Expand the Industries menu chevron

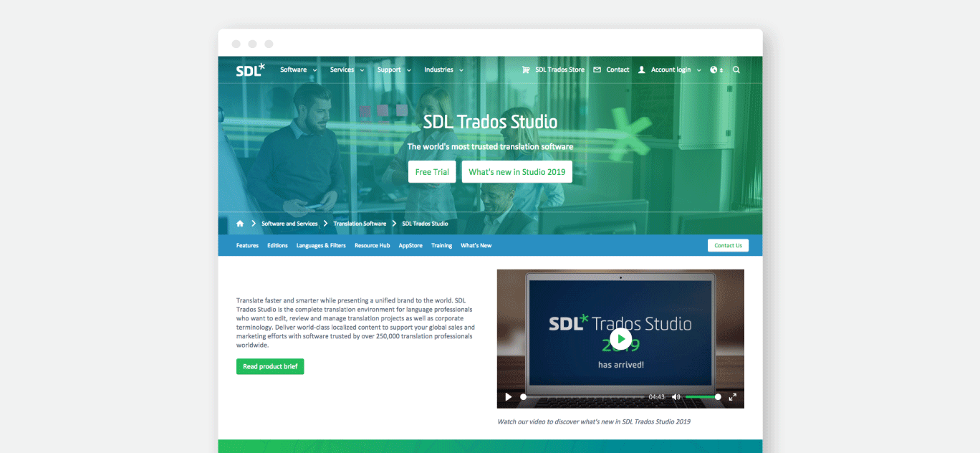tap(461, 70)
